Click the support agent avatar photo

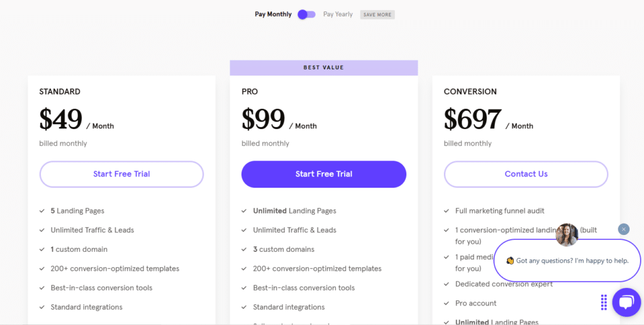coord(567,235)
